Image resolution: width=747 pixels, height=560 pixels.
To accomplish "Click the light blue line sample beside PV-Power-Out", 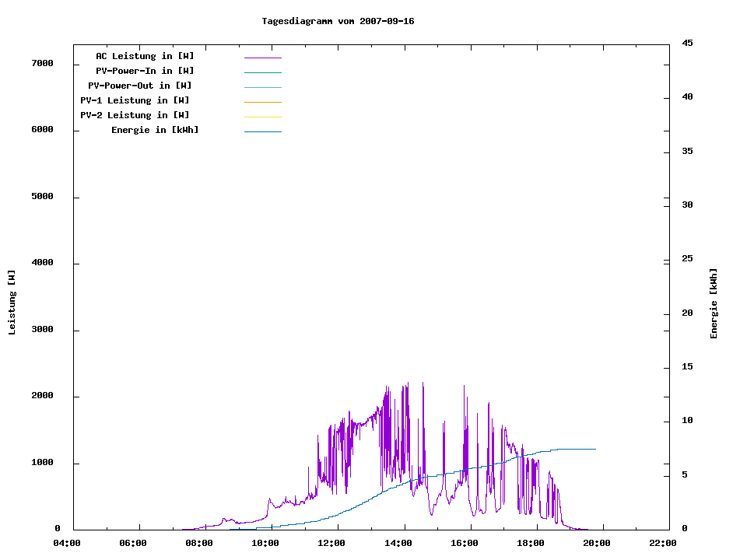I will coord(262,87).
